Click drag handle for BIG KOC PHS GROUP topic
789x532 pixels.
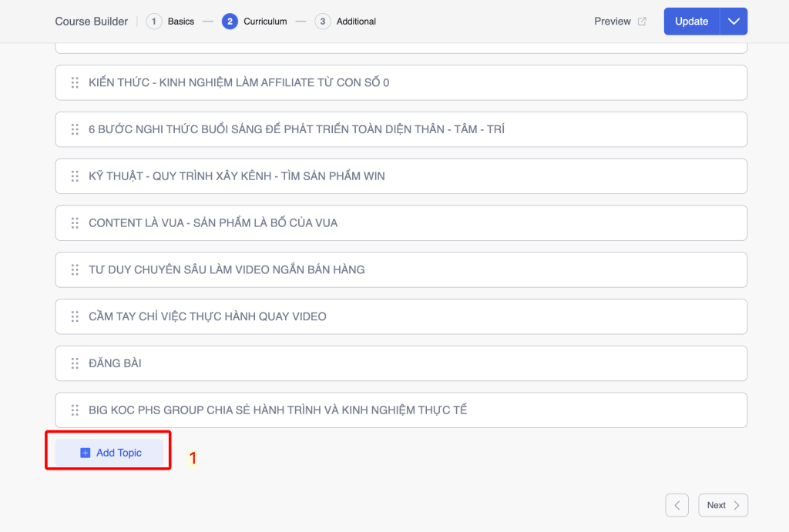tap(75, 410)
